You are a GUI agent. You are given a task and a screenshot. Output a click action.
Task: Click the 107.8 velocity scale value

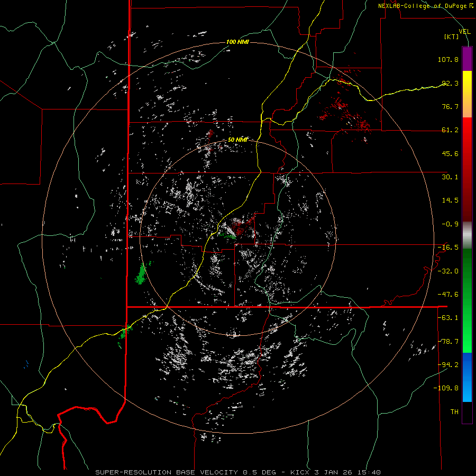(448, 59)
